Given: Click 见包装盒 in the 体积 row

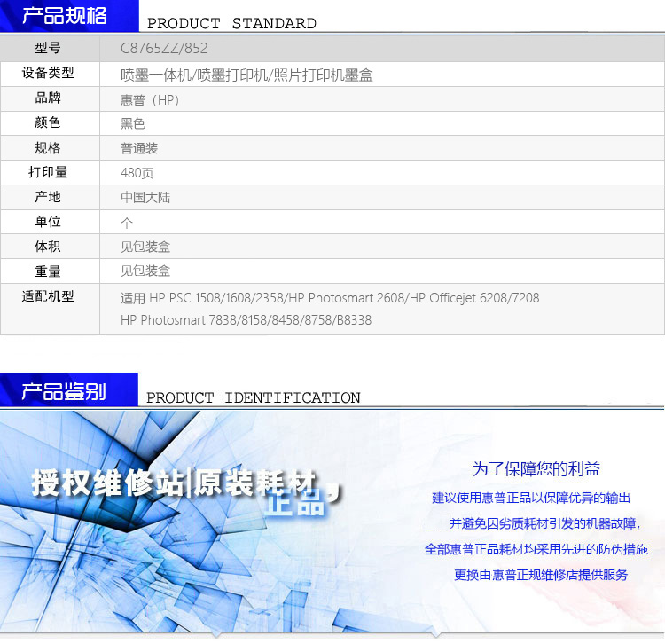Looking at the screenshot, I should tap(145, 247).
